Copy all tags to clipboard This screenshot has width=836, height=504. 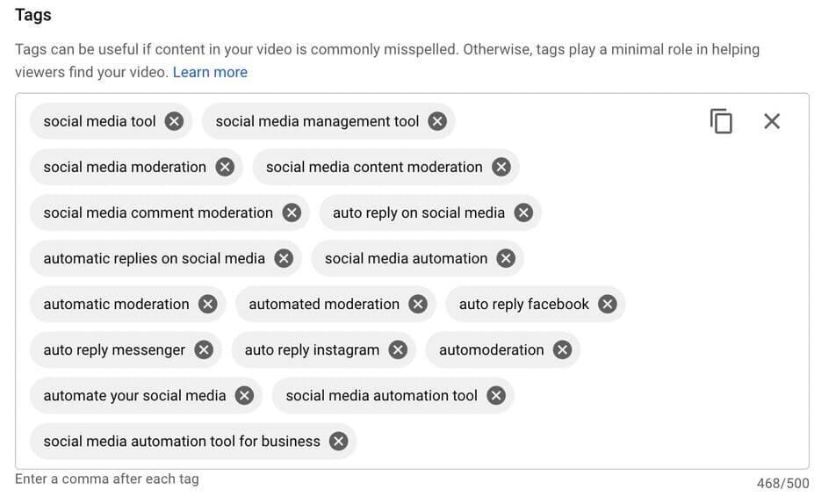(x=721, y=121)
